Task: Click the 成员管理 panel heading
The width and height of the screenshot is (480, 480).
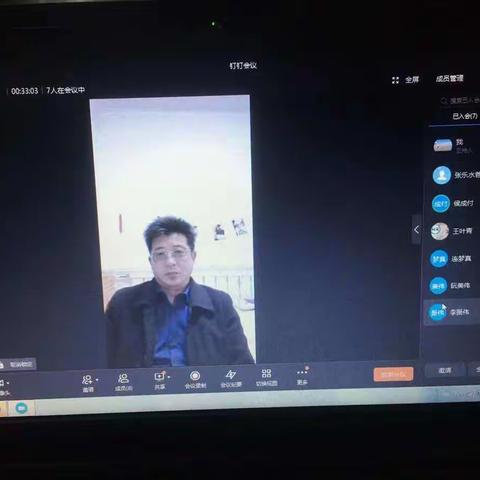Action: 450,79
